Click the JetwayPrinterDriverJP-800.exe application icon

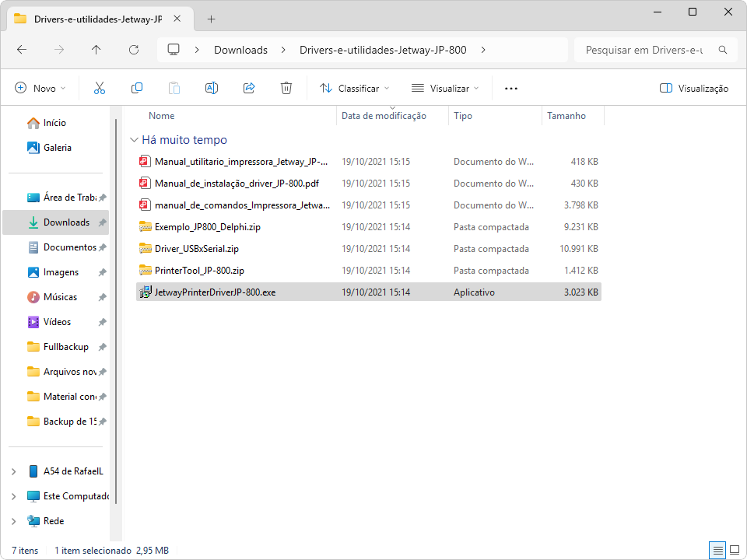click(146, 292)
